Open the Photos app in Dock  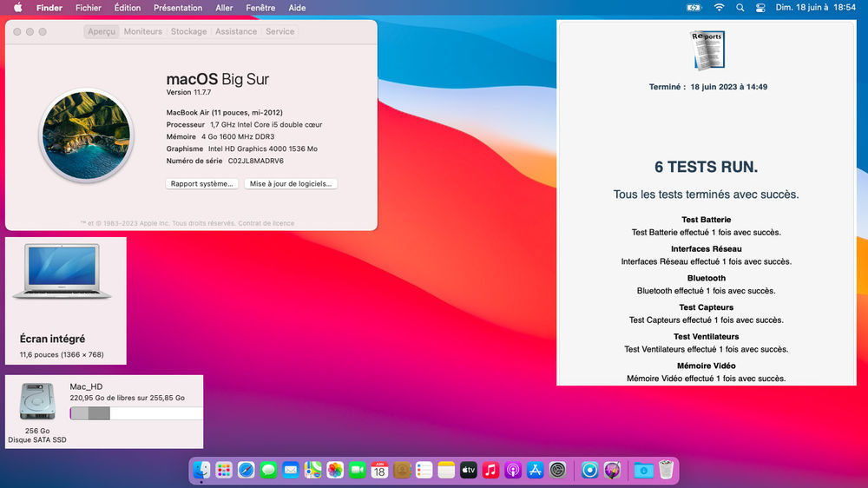tap(335, 470)
